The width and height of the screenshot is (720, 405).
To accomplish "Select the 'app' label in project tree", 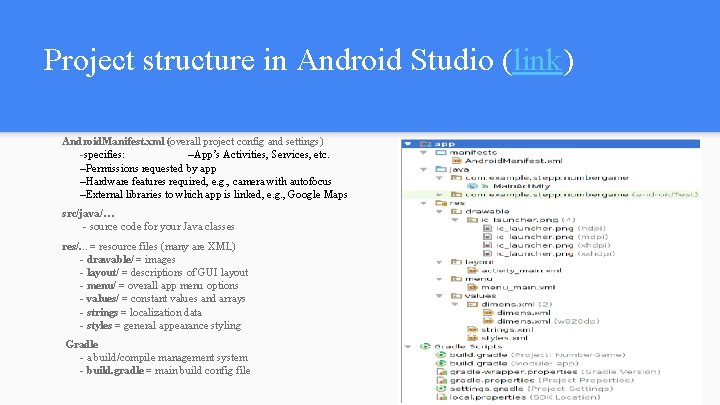I will [x=444, y=144].
